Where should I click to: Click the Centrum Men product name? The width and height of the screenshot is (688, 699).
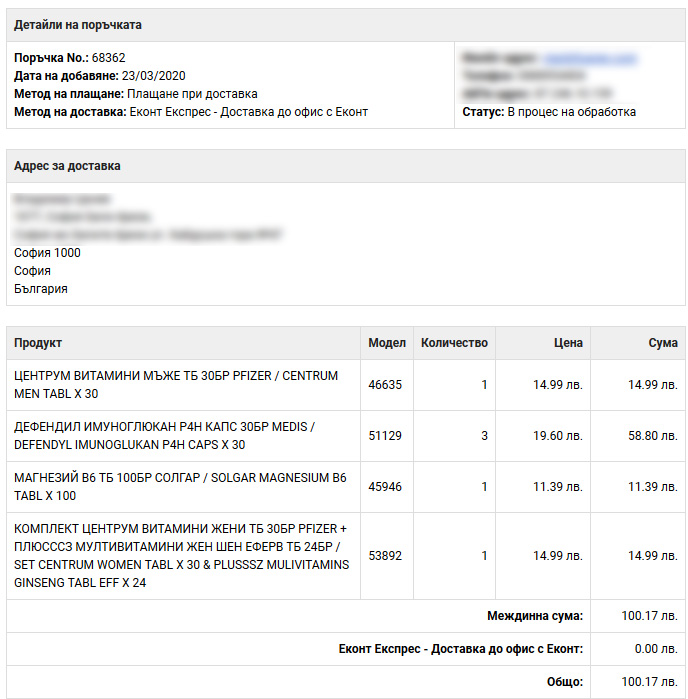click(176, 385)
